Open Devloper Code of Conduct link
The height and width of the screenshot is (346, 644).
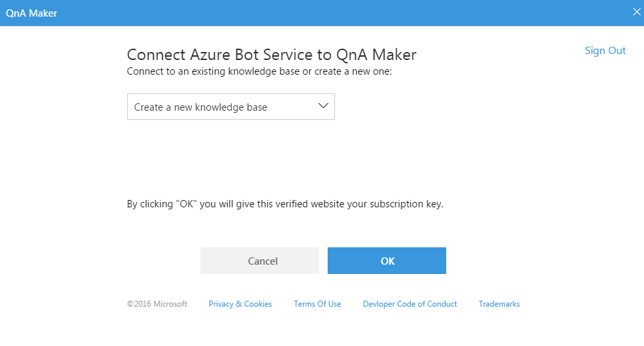click(x=410, y=304)
